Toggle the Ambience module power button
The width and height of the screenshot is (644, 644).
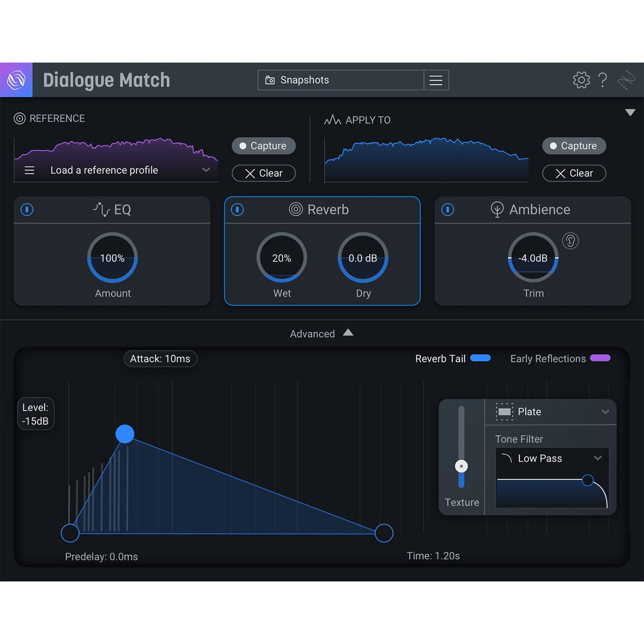tap(448, 209)
